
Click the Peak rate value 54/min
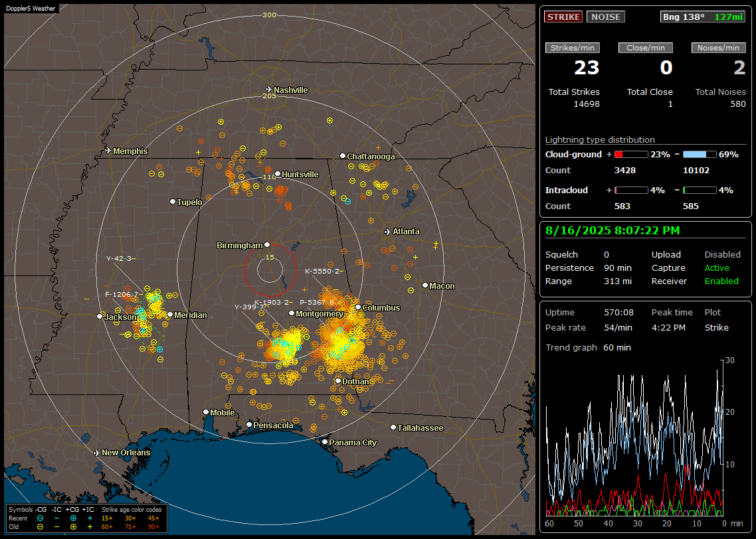[x=618, y=327]
